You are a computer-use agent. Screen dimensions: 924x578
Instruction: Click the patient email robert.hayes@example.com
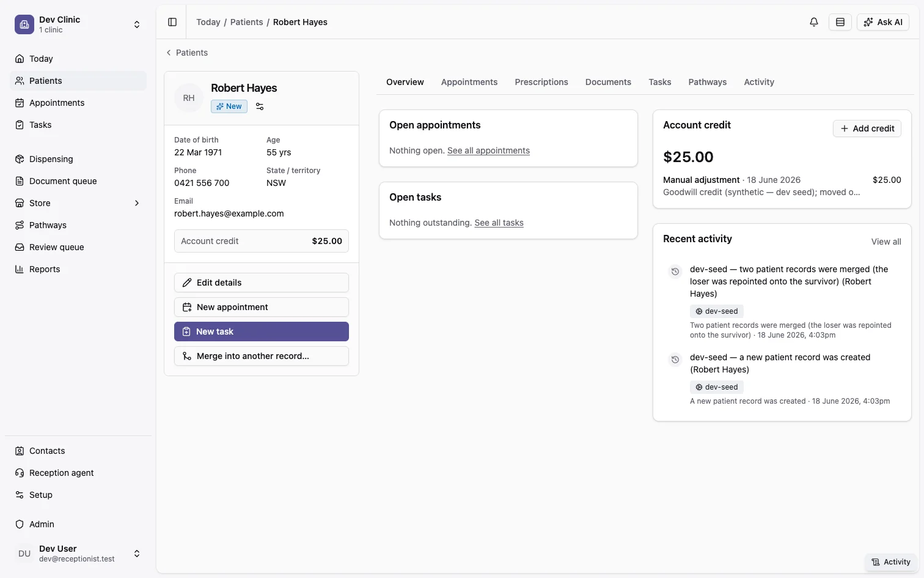(x=229, y=213)
